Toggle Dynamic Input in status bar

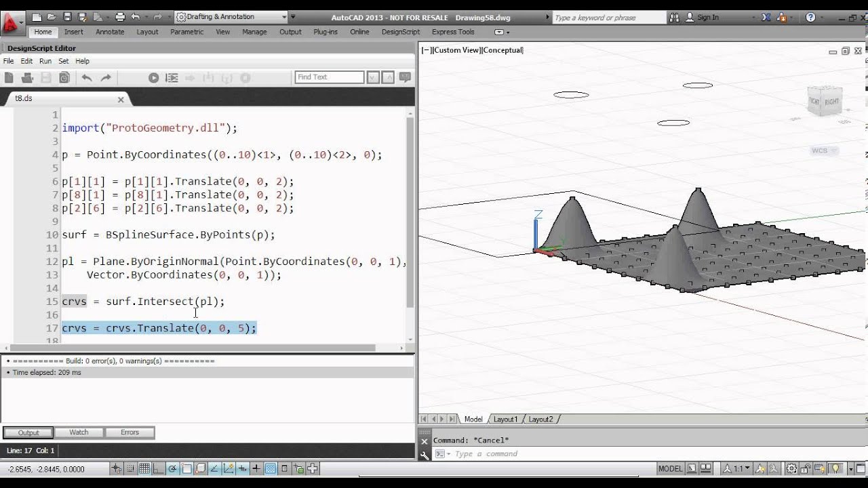[242, 468]
